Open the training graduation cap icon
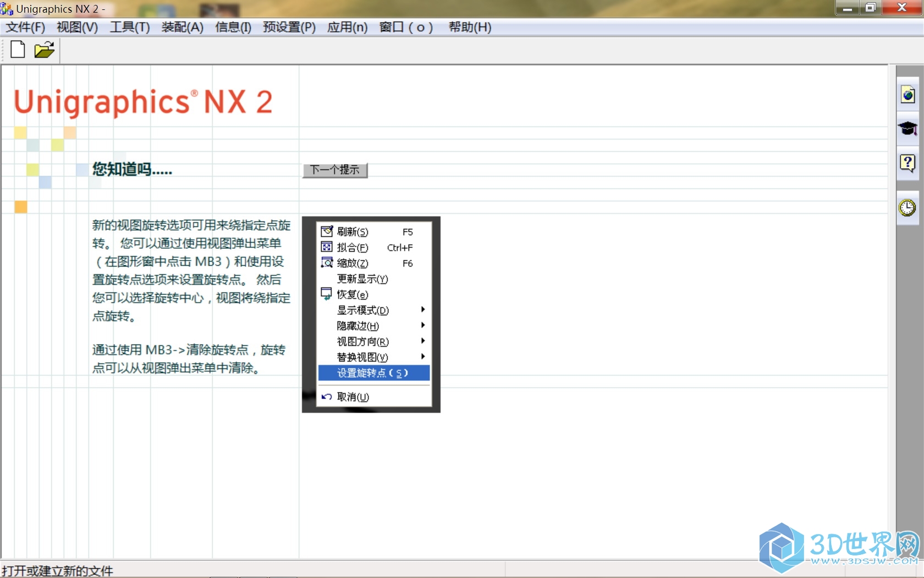Viewport: 924px width, 578px height. click(x=908, y=129)
